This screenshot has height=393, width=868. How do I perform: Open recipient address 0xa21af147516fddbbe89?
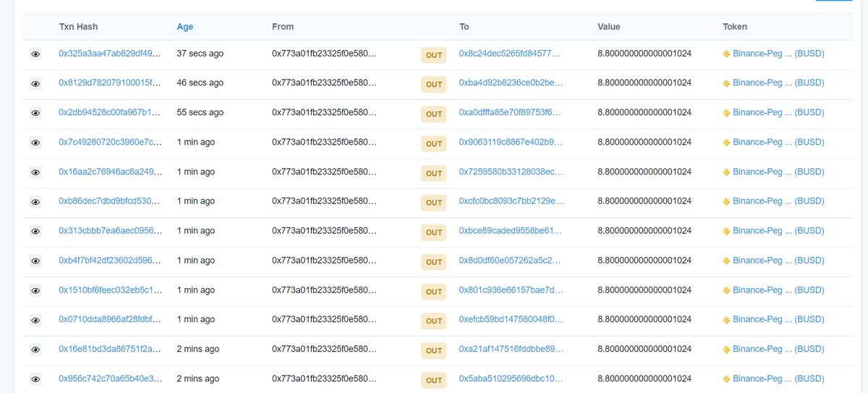pyautogui.click(x=511, y=349)
